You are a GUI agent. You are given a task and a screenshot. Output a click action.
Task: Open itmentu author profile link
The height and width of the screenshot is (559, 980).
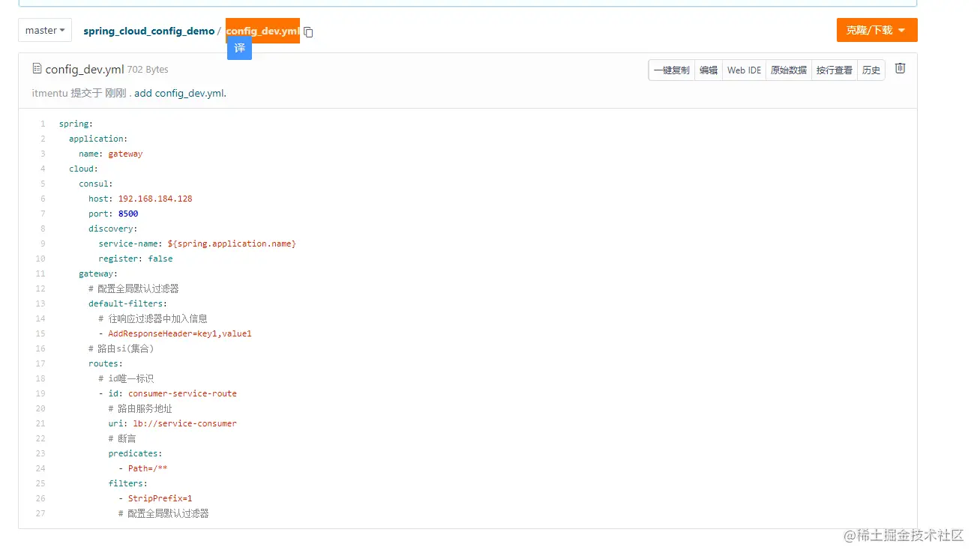(x=49, y=94)
